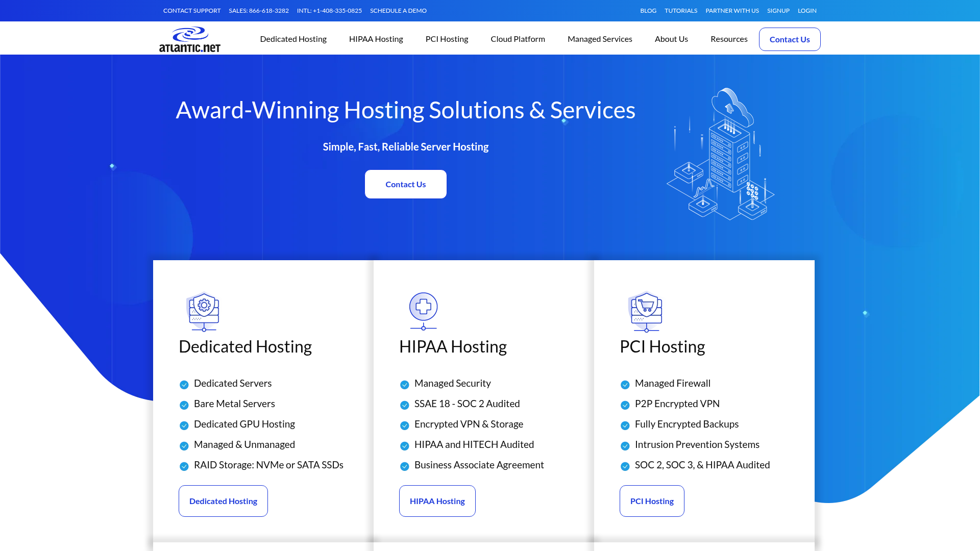980x551 pixels.
Task: Open the Blog from the top menu
Action: click(648, 10)
